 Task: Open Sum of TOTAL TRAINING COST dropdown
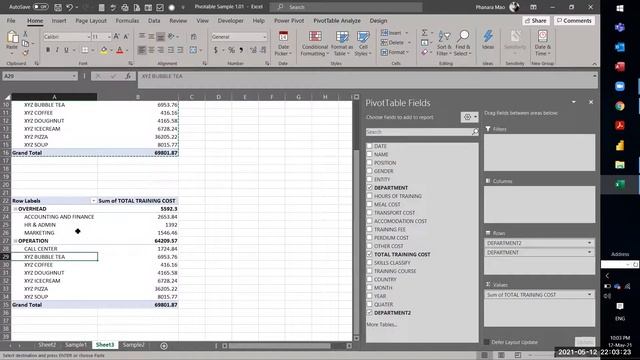tap(589, 294)
